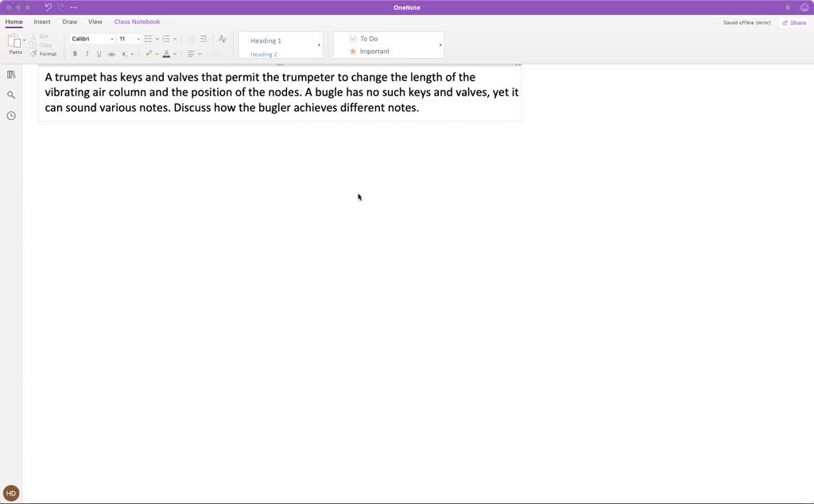Screen dimensions: 814x504
Task: Expand the heading styles gallery arrow
Action: [319, 45]
